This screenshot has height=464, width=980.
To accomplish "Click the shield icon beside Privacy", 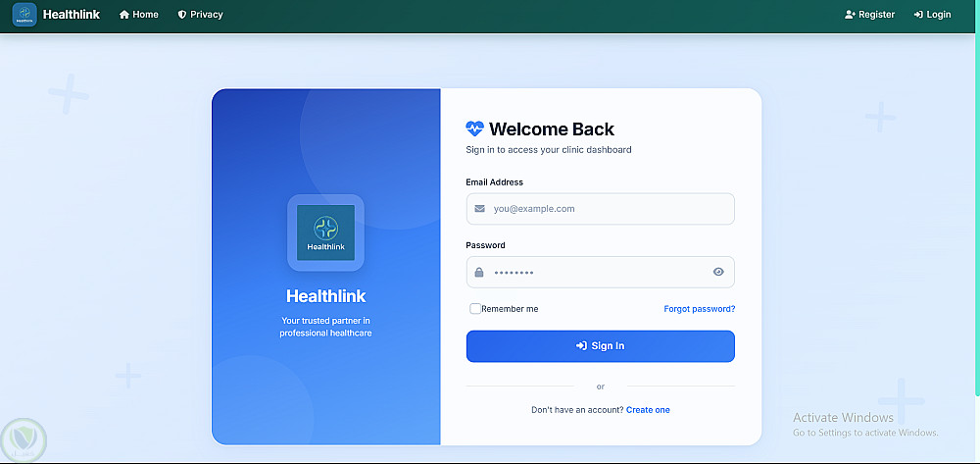I will point(182,15).
